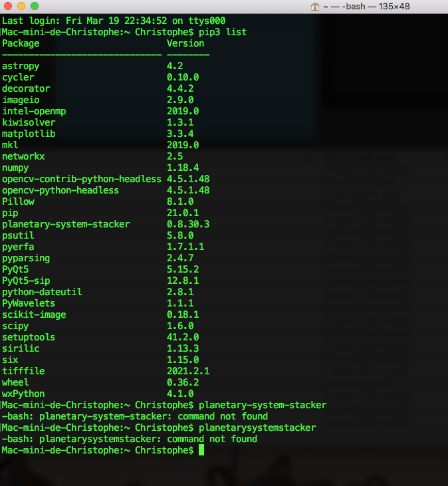Click the 'imageio' package name
This screenshot has height=486, width=448.
21,100
